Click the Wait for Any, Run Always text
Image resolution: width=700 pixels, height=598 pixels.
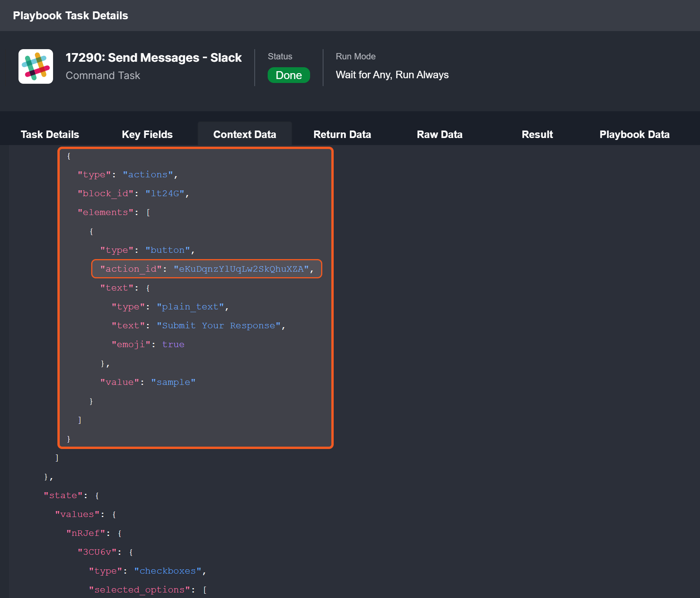392,75
